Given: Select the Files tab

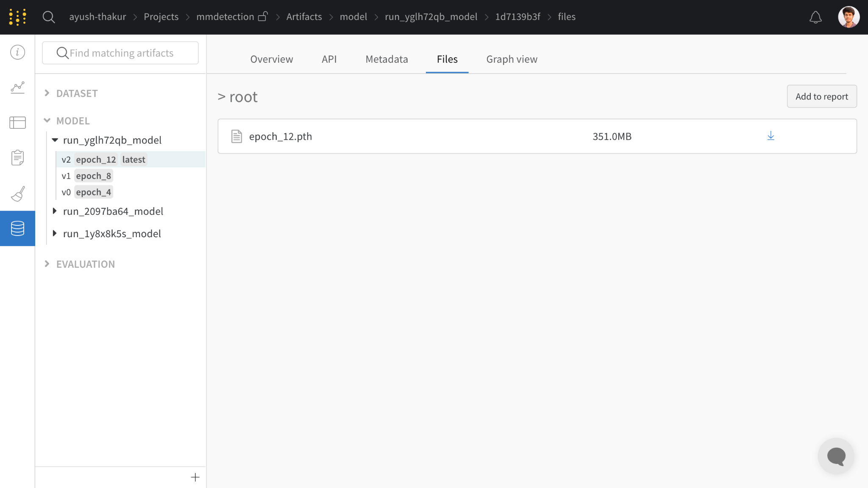Looking at the screenshot, I should (x=447, y=59).
